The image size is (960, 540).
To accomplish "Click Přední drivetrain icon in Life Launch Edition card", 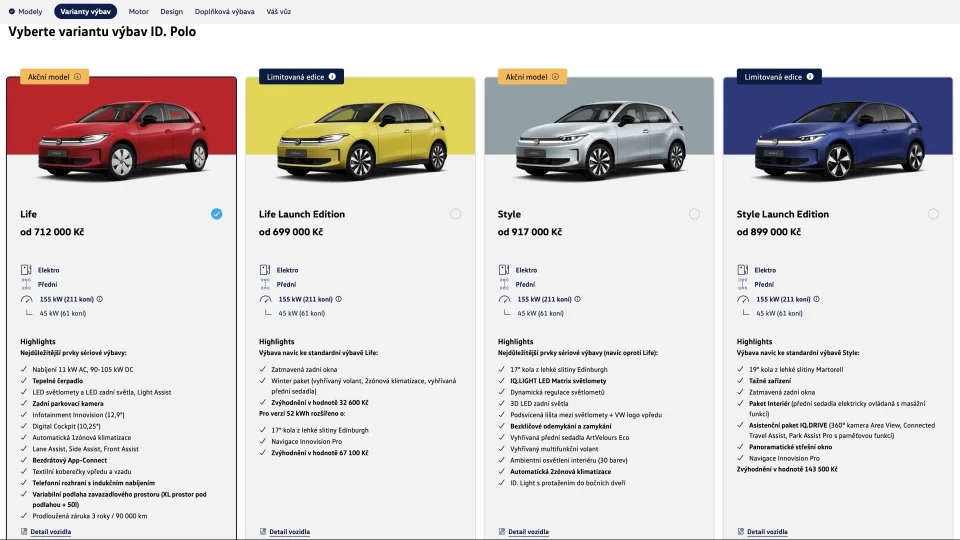I will tap(264, 284).
